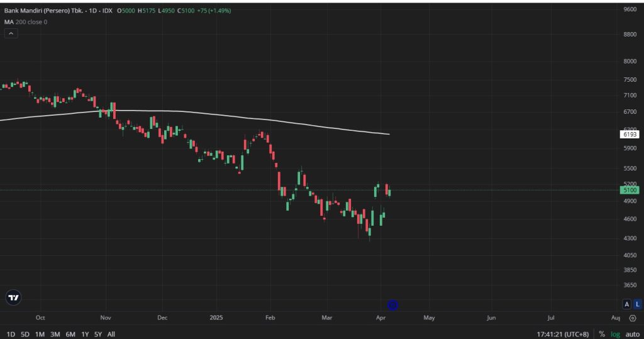The image size is (644, 339).
Task: Click the 2025 label on time axis
Action: [216, 318]
